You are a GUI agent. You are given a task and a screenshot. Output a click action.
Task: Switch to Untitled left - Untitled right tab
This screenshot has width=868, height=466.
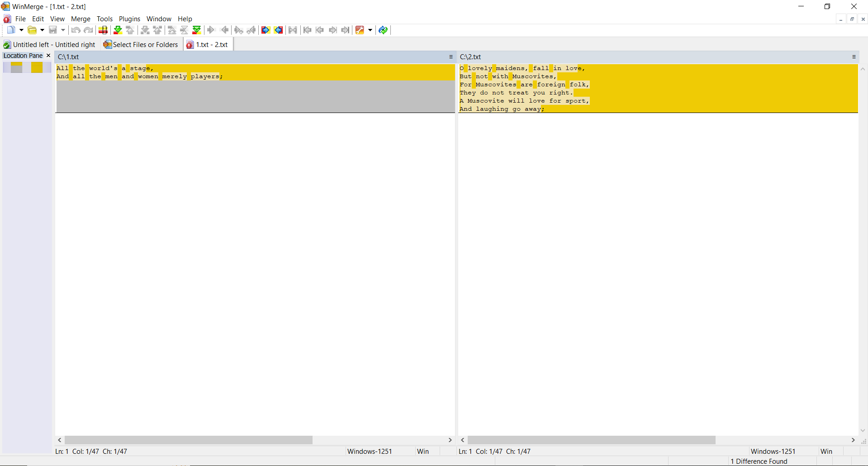click(50, 45)
